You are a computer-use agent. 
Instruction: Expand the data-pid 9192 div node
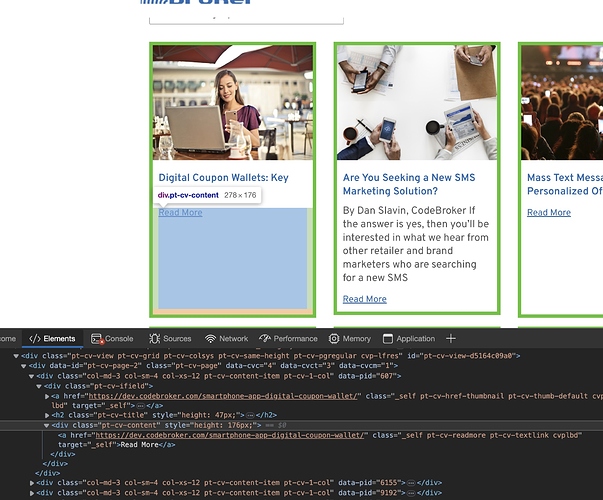pos(32,493)
